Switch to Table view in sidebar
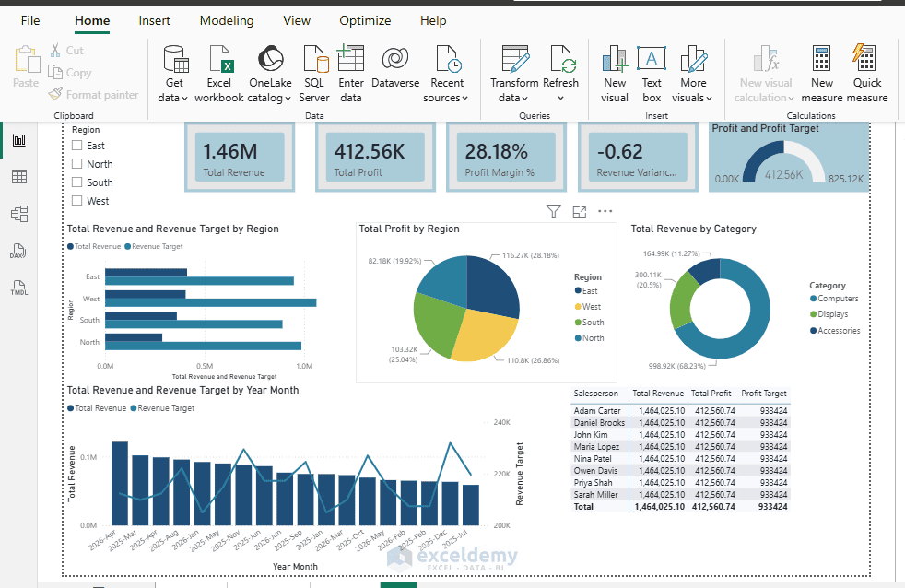 [x=19, y=177]
